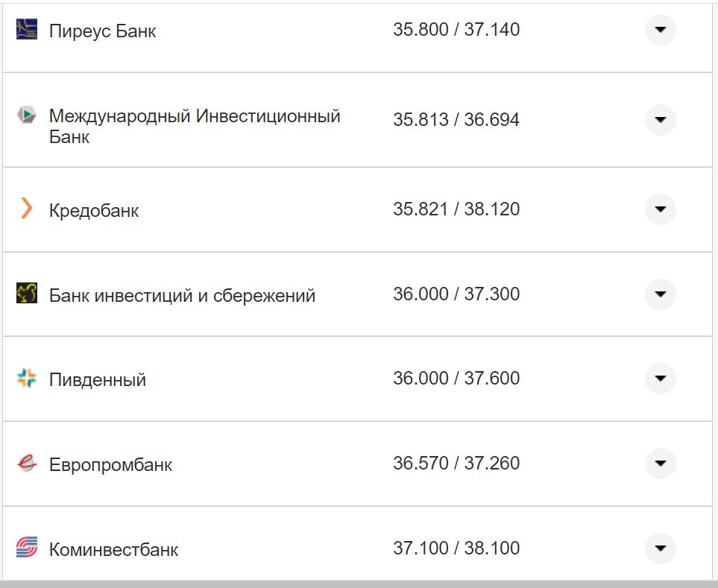
Task: Open the Коминвестбанк dropdown arrow
Action: tap(660, 548)
